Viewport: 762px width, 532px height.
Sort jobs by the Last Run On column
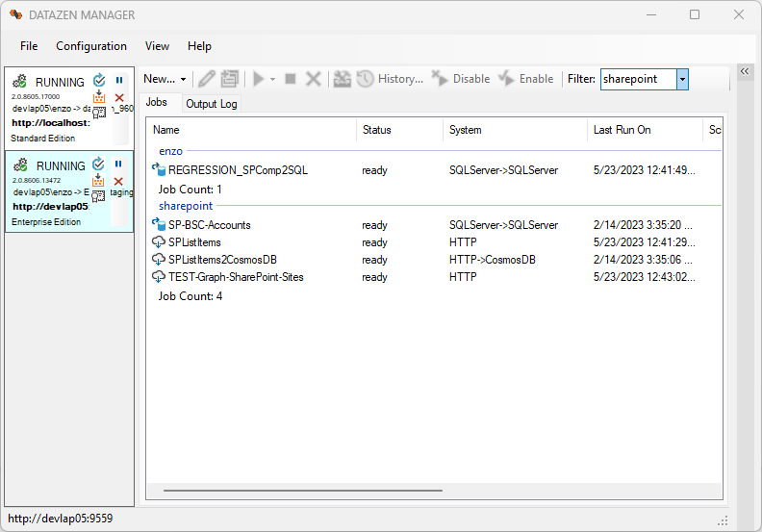622,130
